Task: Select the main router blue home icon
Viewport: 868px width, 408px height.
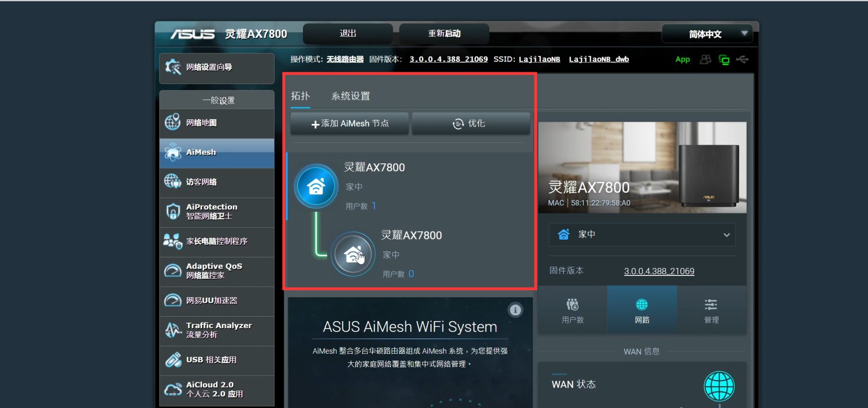Action: 316,186
